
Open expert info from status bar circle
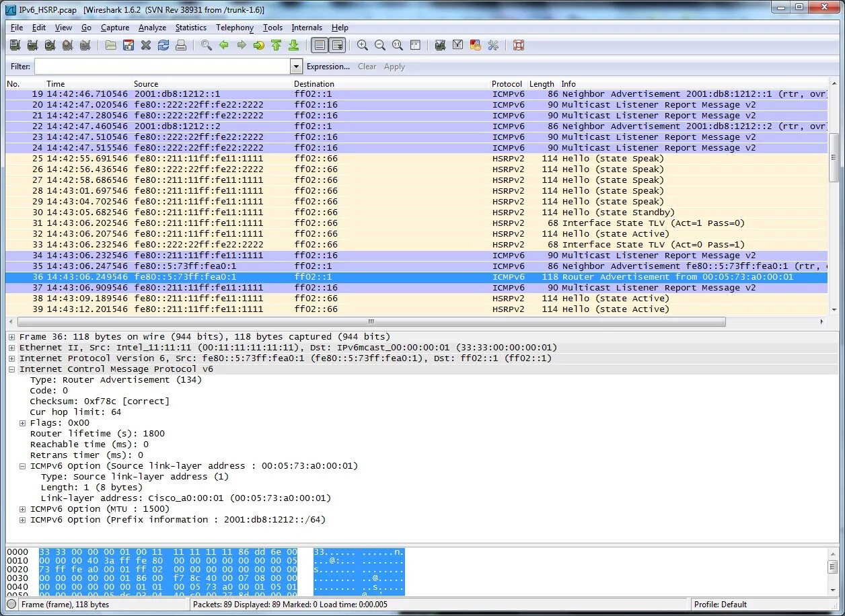click(11, 605)
